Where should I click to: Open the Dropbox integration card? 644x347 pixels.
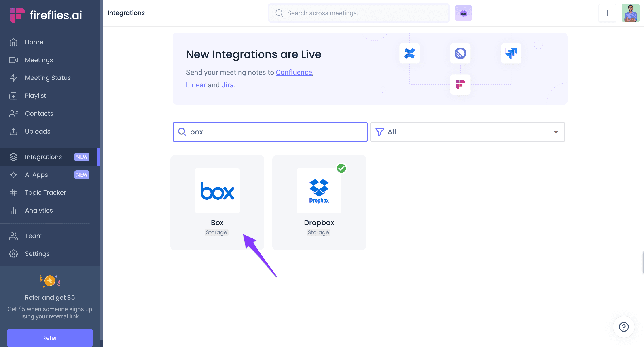(319, 203)
